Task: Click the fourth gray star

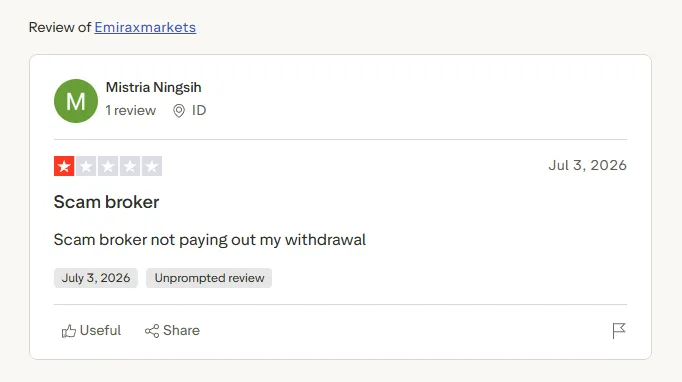Action: [x=130, y=166]
